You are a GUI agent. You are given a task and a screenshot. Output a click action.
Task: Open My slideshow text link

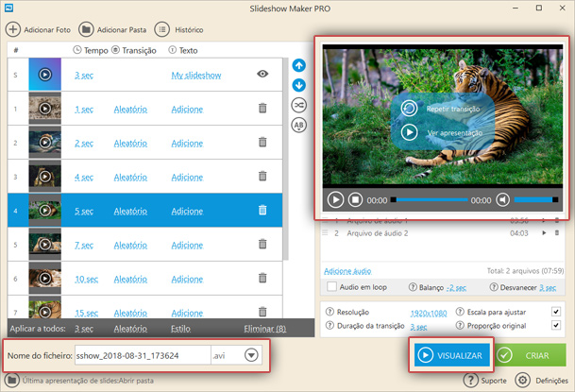pos(196,76)
